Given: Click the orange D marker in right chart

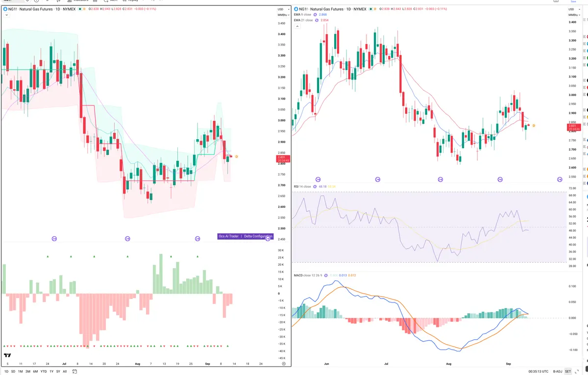Looking at the screenshot, I should (534, 126).
